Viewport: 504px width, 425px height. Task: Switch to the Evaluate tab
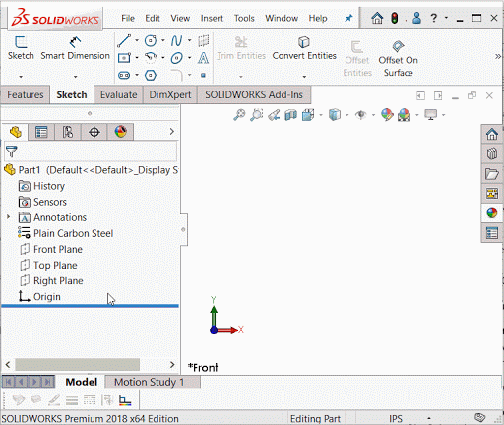118,94
